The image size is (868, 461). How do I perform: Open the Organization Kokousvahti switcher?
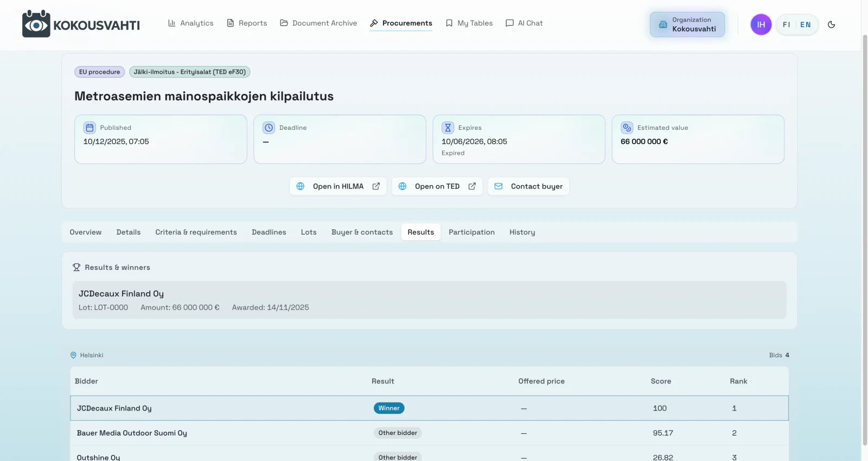pos(687,24)
